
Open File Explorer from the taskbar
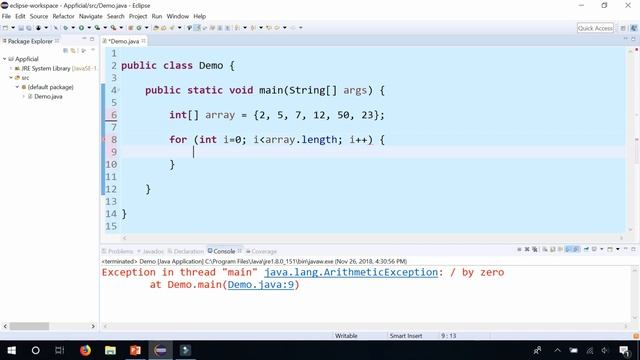coord(110,350)
